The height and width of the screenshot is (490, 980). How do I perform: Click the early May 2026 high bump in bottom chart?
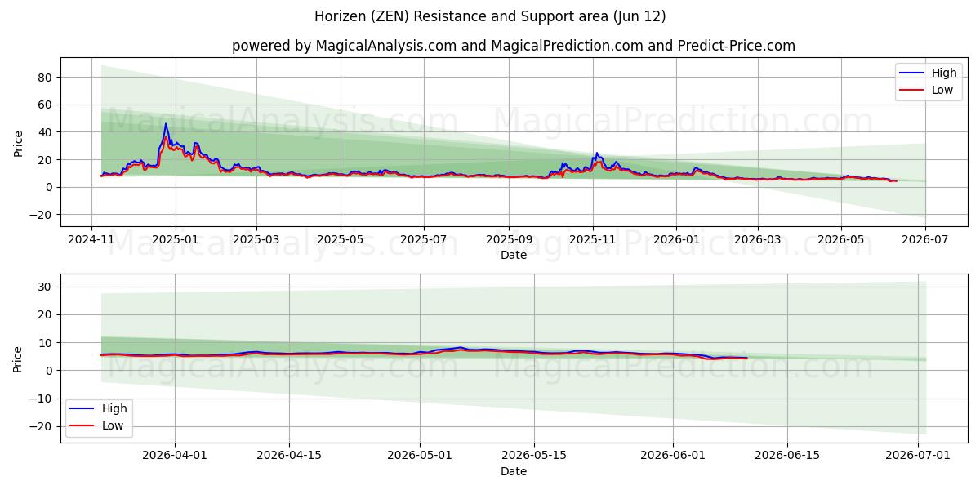pyautogui.click(x=460, y=347)
